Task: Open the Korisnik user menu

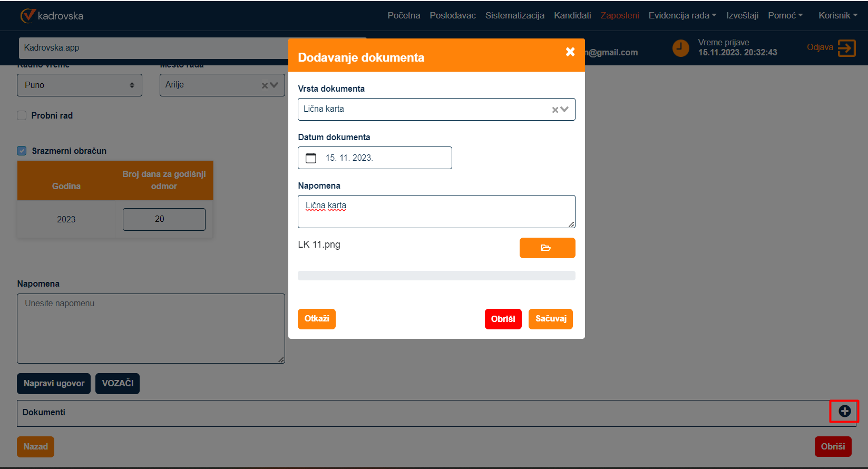Action: 837,16
